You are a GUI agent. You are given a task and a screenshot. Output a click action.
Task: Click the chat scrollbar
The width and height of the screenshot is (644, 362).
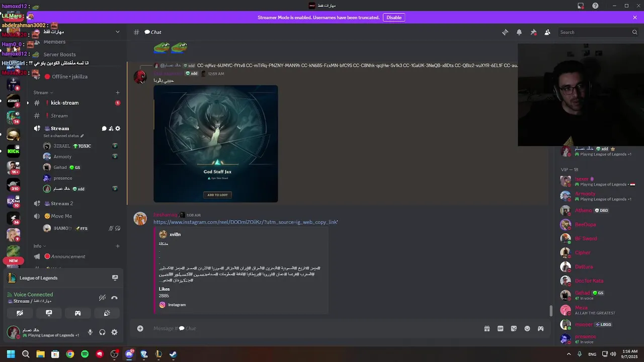point(551,311)
